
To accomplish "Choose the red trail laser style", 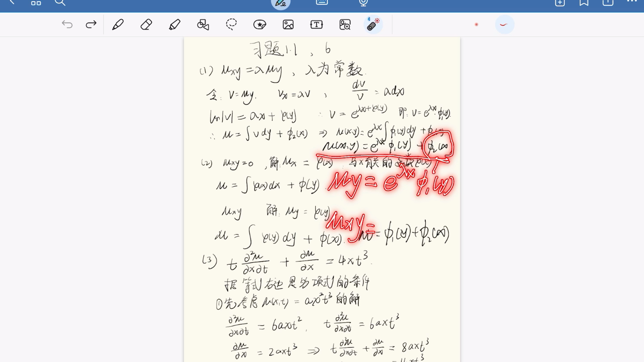I will (504, 25).
